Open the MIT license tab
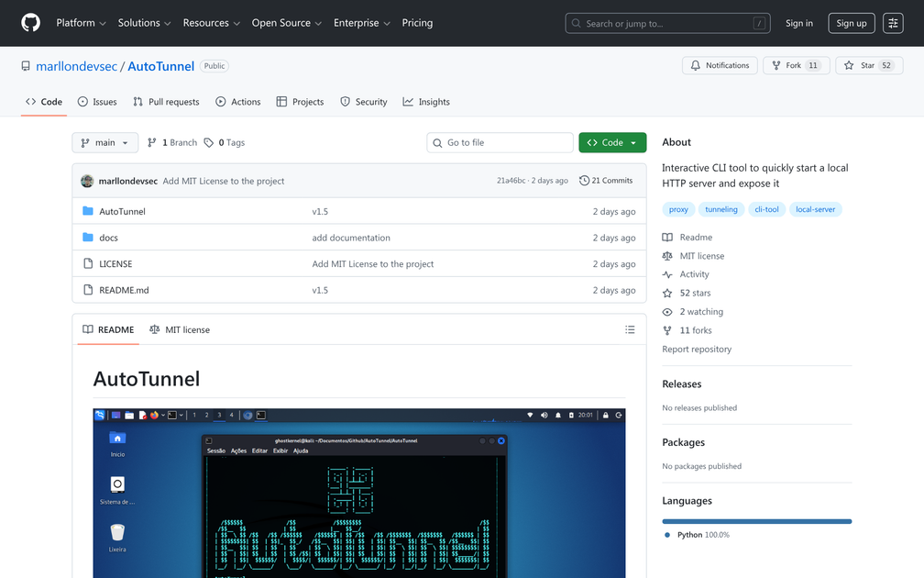The height and width of the screenshot is (578, 924). 180,329
